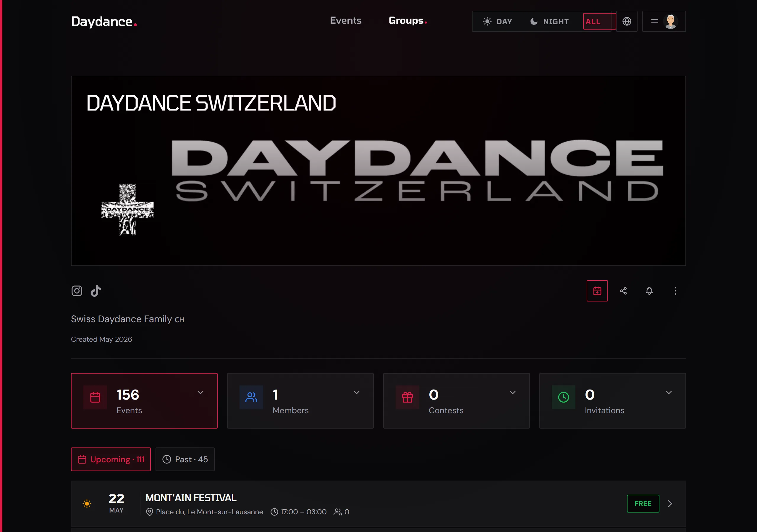Viewport: 757px width, 532px height.
Task: Switch filter to DAY mode
Action: click(x=498, y=21)
